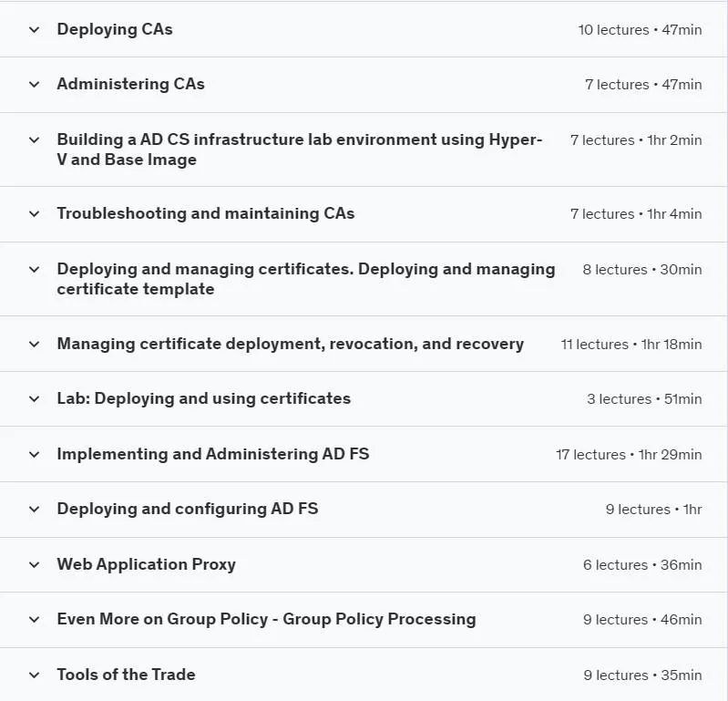Expand Implementing and Administering AD FS chevron
Image resolution: width=728 pixels, height=701 pixels.
pyautogui.click(x=34, y=454)
